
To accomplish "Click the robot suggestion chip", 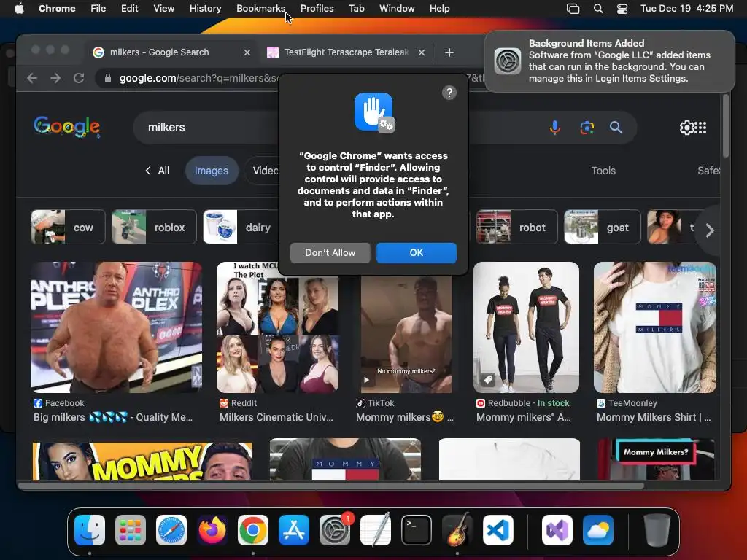I will click(516, 227).
